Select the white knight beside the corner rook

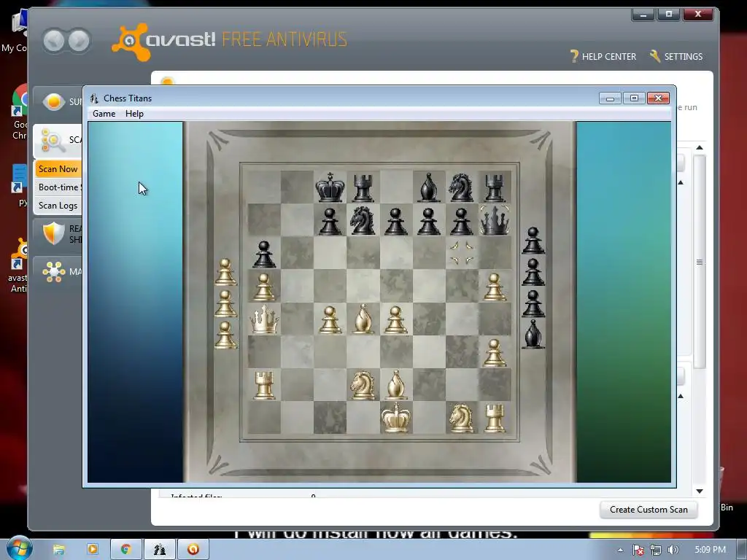click(x=461, y=418)
